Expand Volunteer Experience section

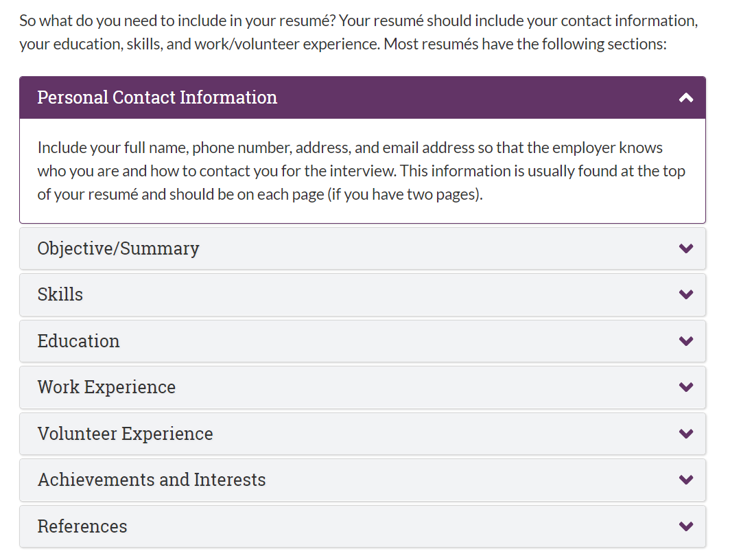[362, 434]
